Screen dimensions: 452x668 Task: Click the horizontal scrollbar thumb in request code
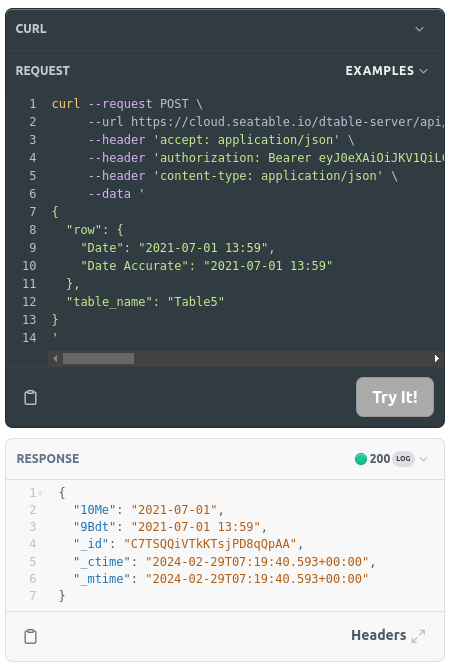tap(98, 359)
